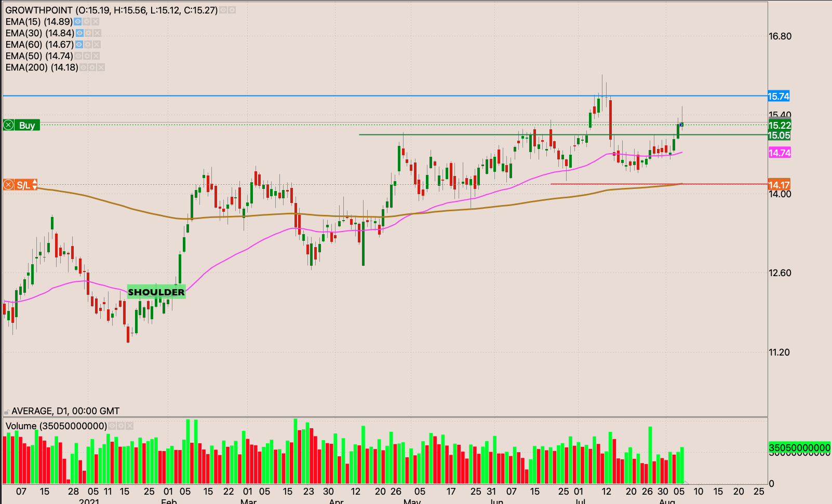Open settings gear for EMA(15) indicator
Image resolution: width=832 pixels, height=504 pixels.
87,22
